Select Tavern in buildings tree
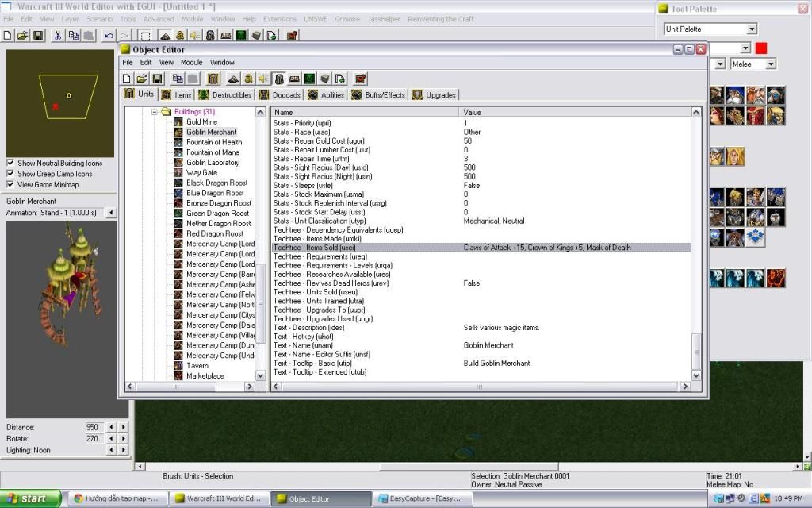This screenshot has height=508, width=812. pos(197,366)
